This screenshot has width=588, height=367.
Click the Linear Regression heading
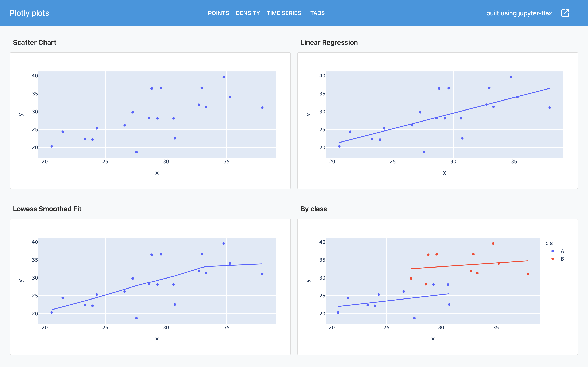(x=329, y=42)
